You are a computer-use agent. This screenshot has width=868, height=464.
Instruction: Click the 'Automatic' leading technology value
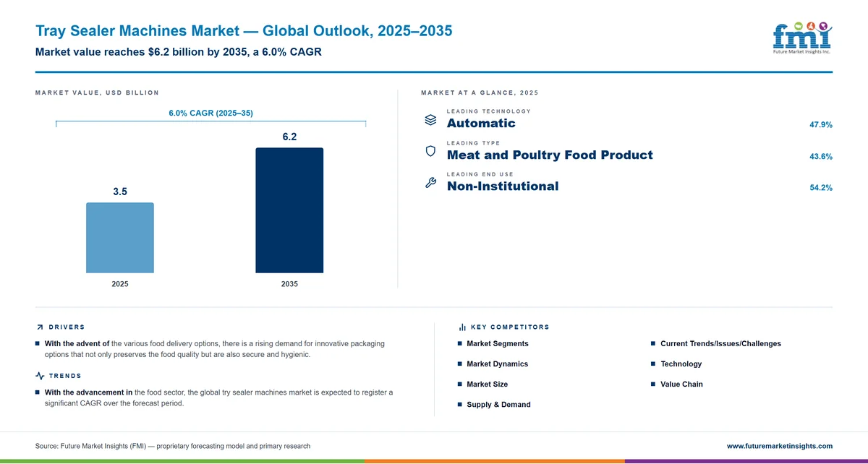pos(481,123)
